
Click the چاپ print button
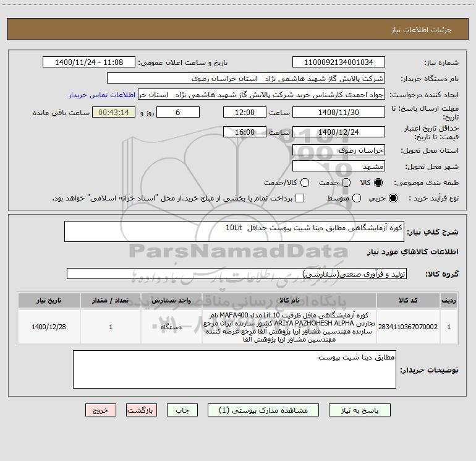click(182, 410)
